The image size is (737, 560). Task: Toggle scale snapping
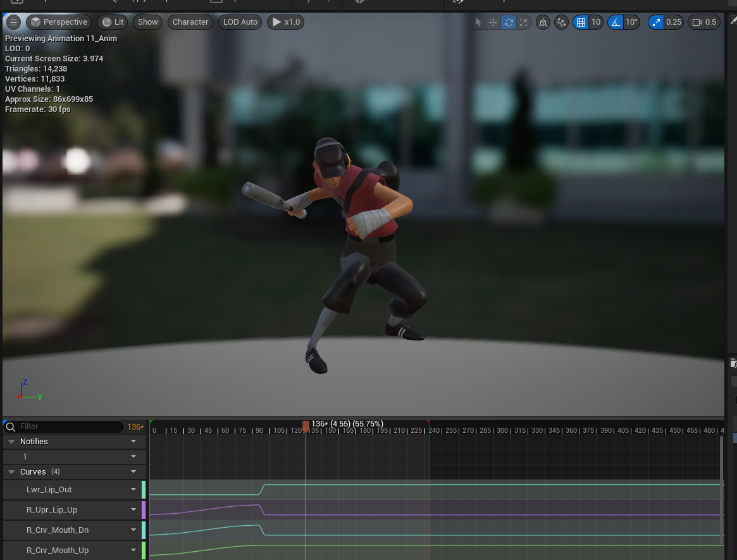click(x=656, y=22)
